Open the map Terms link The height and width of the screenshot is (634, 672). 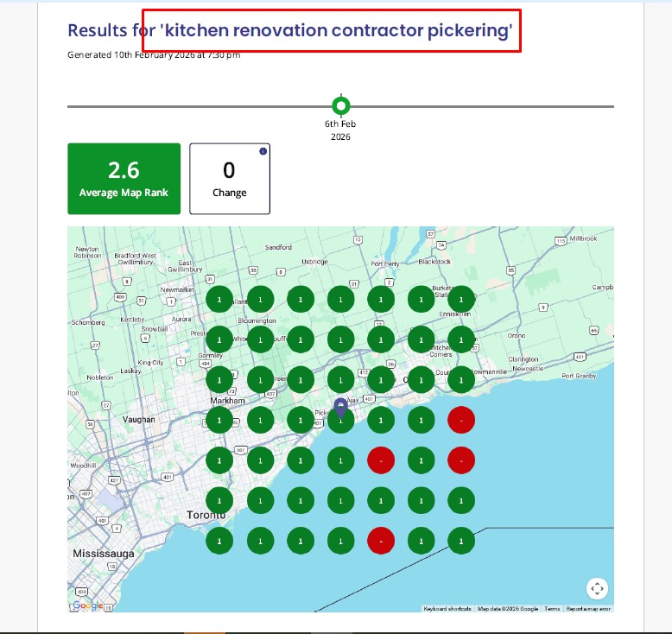[552, 609]
